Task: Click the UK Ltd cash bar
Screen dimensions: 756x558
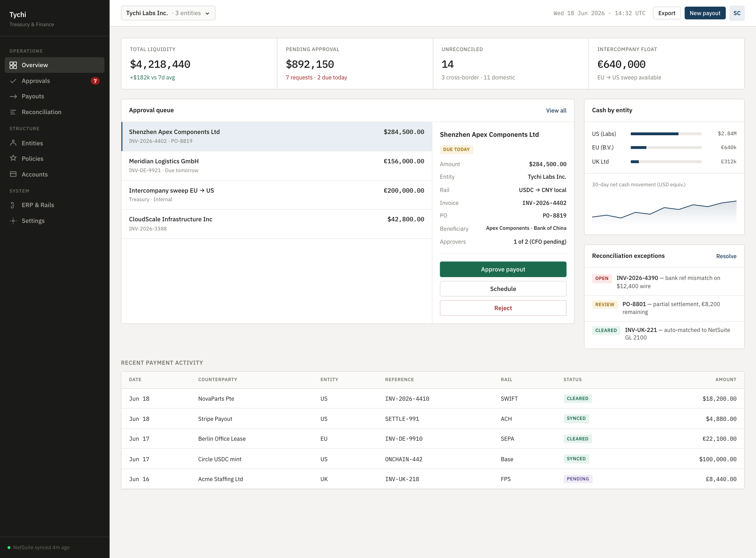Action: 666,162
